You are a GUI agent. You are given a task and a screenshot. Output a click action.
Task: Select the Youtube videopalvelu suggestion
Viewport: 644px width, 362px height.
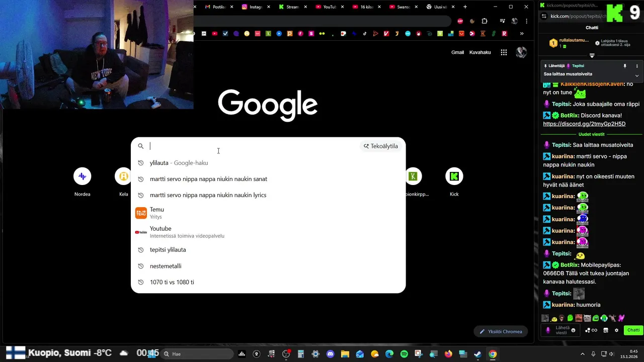(268, 232)
